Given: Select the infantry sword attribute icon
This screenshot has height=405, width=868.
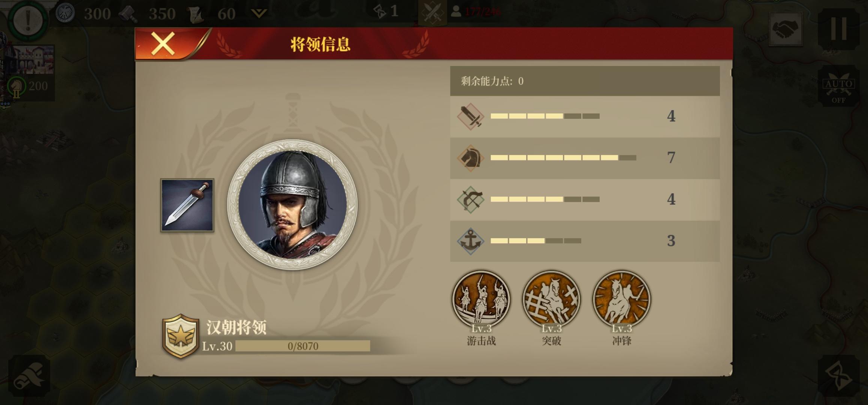Looking at the screenshot, I should pyautogui.click(x=470, y=117).
